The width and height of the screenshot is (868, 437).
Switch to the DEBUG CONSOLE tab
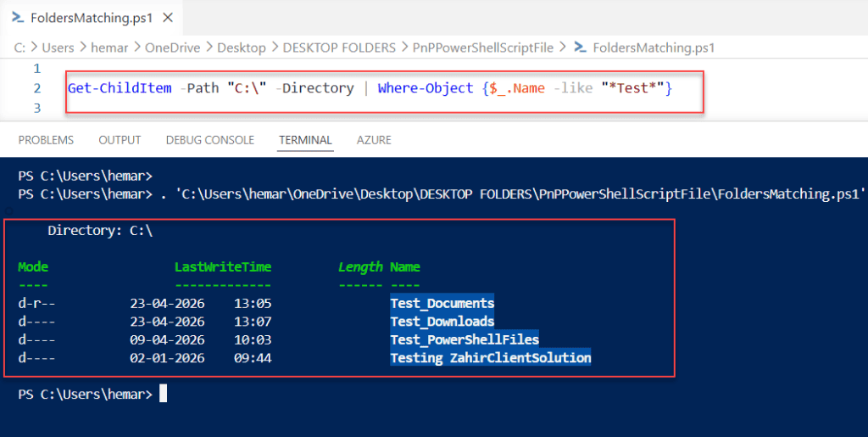210,140
